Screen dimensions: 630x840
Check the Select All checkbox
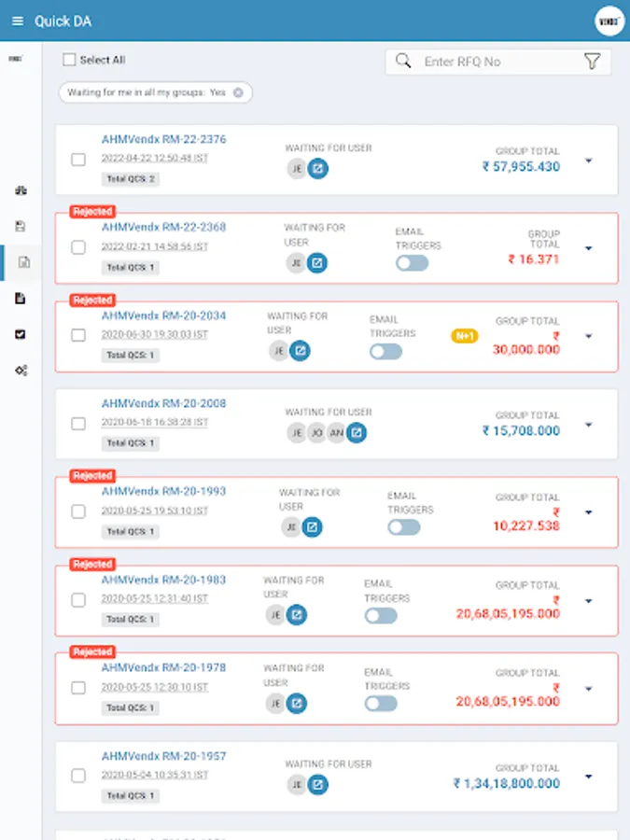69,60
